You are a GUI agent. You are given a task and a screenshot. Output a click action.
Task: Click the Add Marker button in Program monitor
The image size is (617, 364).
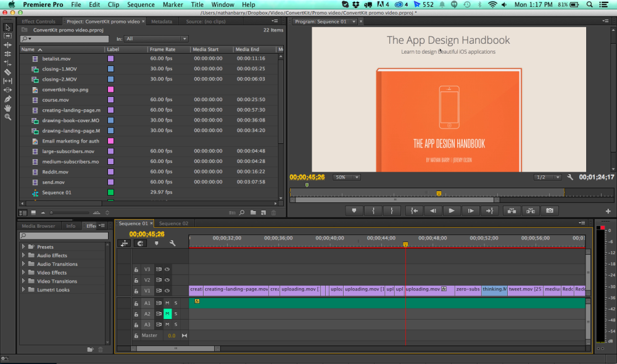(354, 210)
